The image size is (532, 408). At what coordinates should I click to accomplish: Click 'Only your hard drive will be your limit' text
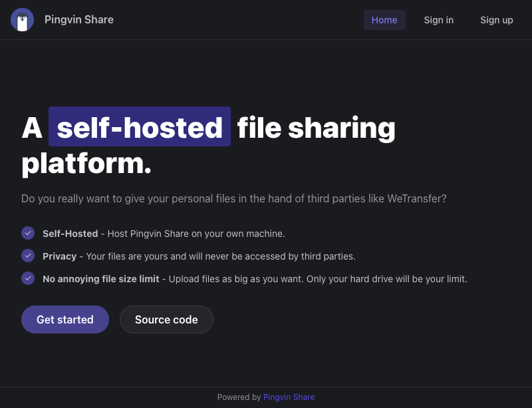[x=387, y=279]
